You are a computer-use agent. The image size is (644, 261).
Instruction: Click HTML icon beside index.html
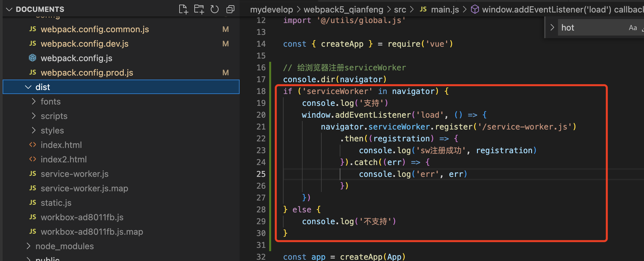tap(32, 145)
